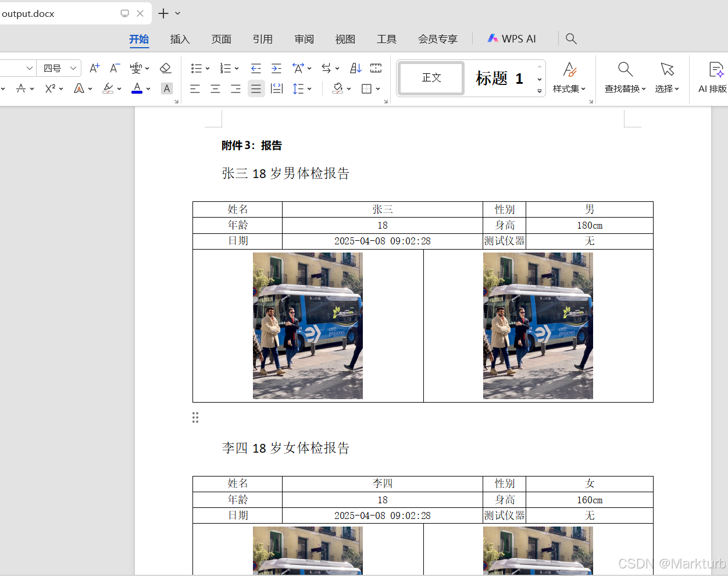The width and height of the screenshot is (728, 576).
Task: Click the phonetic guide (wén) icon
Action: click(x=135, y=68)
